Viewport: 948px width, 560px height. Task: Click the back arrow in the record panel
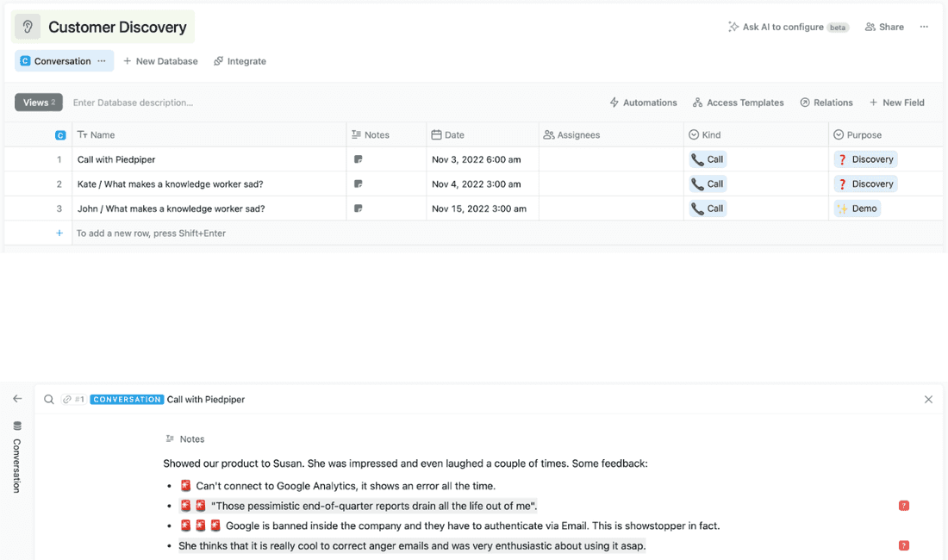point(17,399)
